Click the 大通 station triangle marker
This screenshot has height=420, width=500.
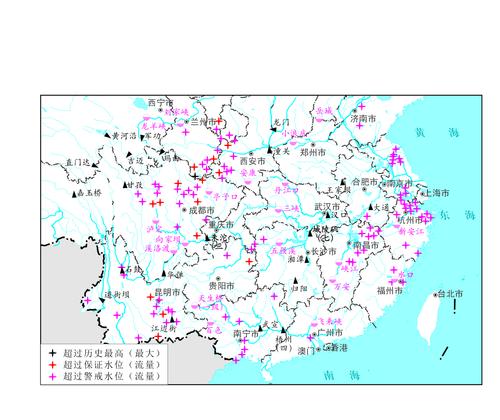[x=371, y=207]
